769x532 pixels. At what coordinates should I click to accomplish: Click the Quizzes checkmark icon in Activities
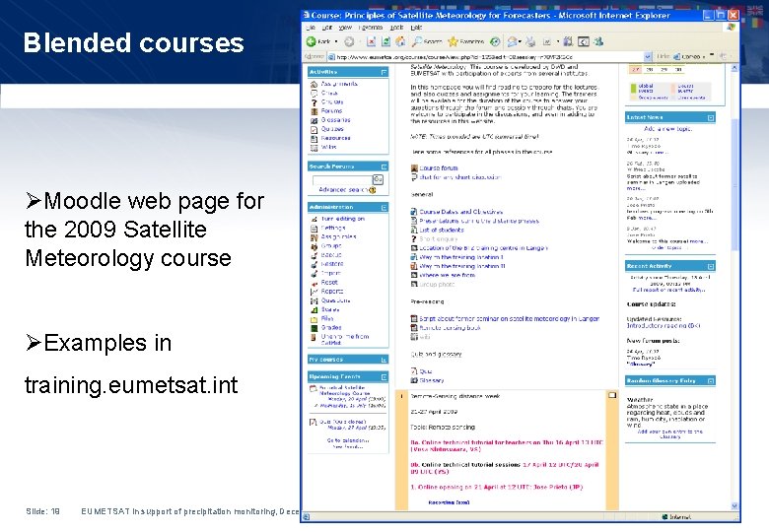[x=314, y=129]
